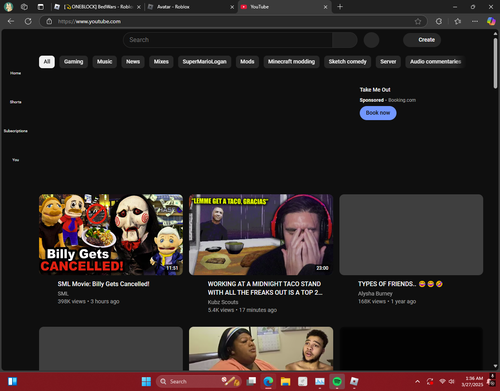Open Edge Settings and more menu
This screenshot has width=500, height=391.
click(x=475, y=21)
